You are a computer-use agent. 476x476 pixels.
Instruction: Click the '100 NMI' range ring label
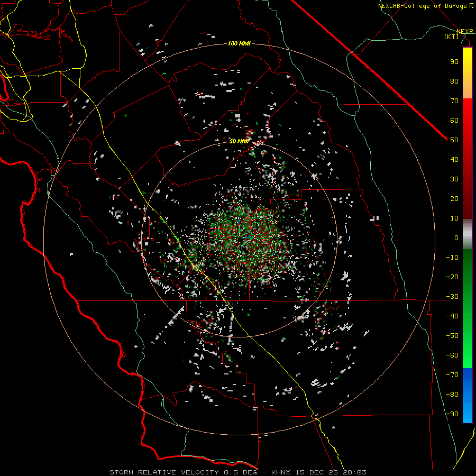tap(239, 44)
